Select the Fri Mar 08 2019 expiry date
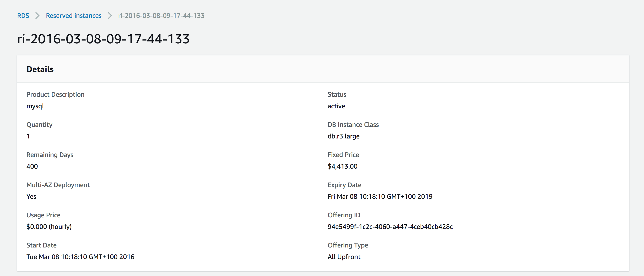 (380, 196)
